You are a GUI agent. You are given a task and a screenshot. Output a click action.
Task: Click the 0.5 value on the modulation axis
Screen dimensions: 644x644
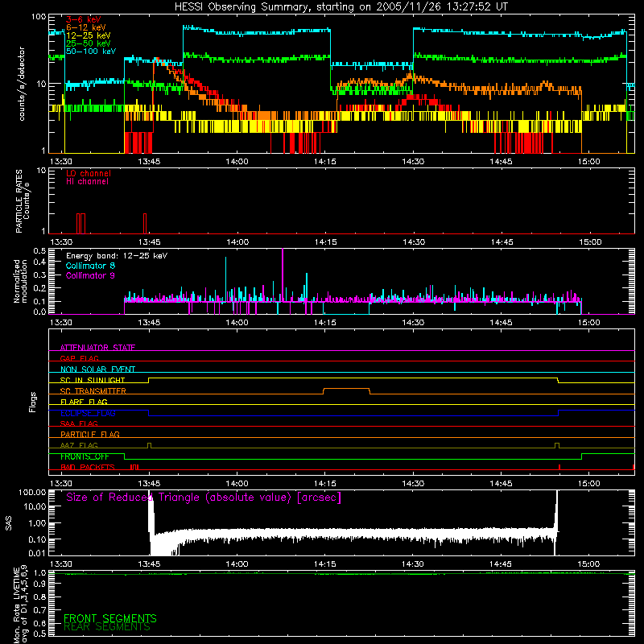tap(39, 250)
